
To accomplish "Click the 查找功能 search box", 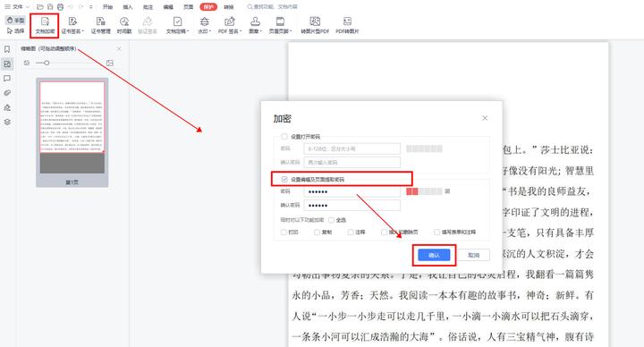I will (x=273, y=7).
